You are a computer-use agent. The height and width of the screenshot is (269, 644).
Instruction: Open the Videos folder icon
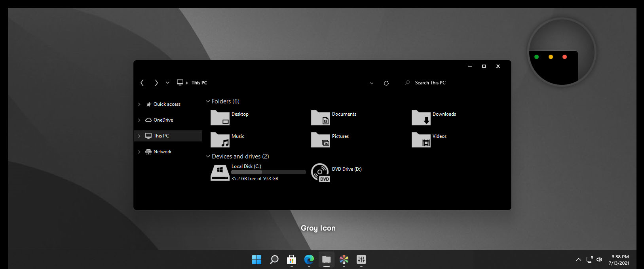pos(421,140)
